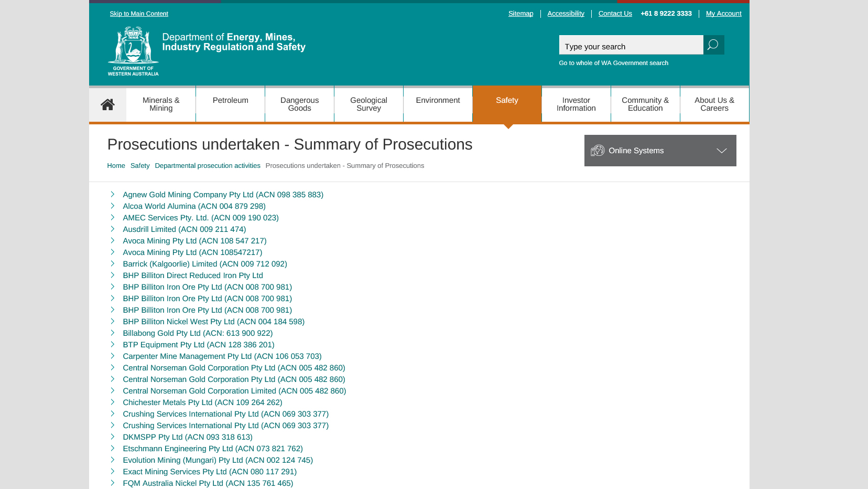Image resolution: width=868 pixels, height=489 pixels.
Task: Click the Home breadcrumb link
Action: click(x=116, y=166)
